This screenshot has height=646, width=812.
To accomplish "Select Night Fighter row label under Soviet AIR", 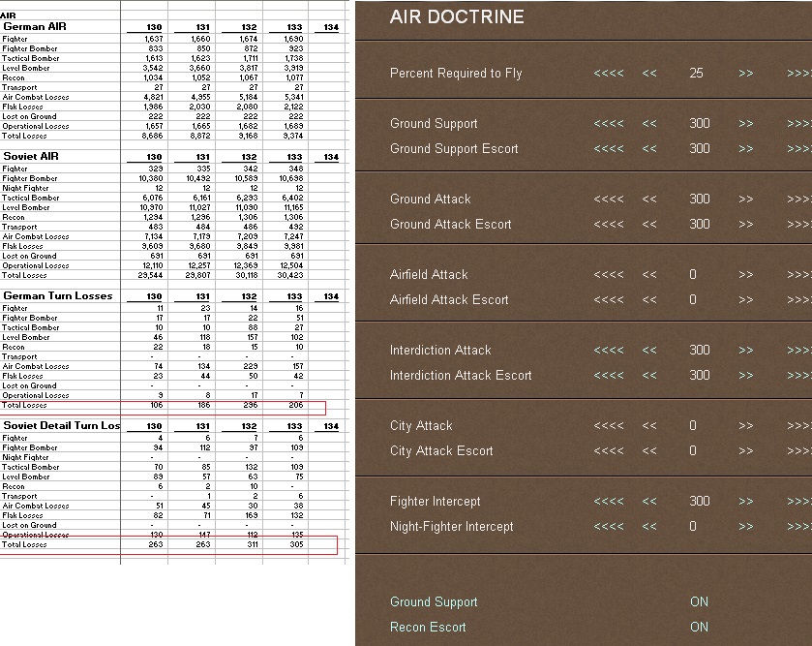I will click(x=25, y=188).
